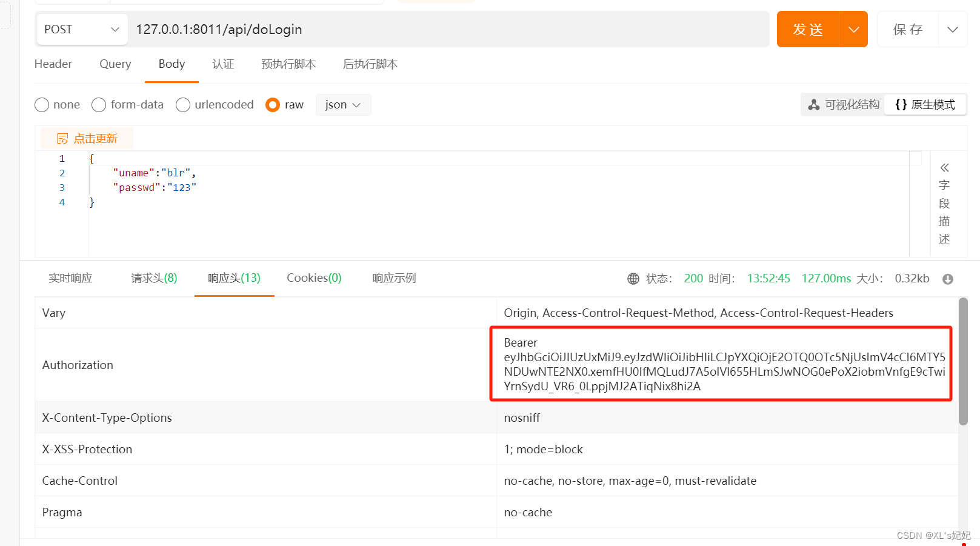Switch to the Header tab
The height and width of the screenshot is (546, 980).
point(53,64)
